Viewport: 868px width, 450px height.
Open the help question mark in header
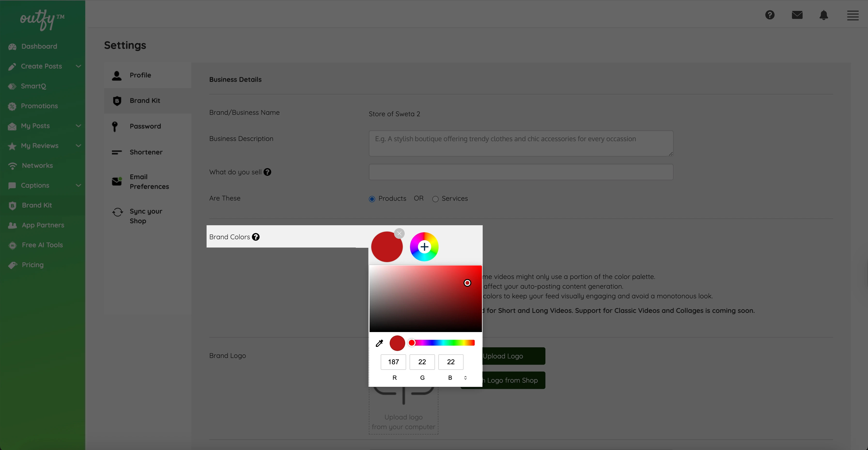(770, 15)
